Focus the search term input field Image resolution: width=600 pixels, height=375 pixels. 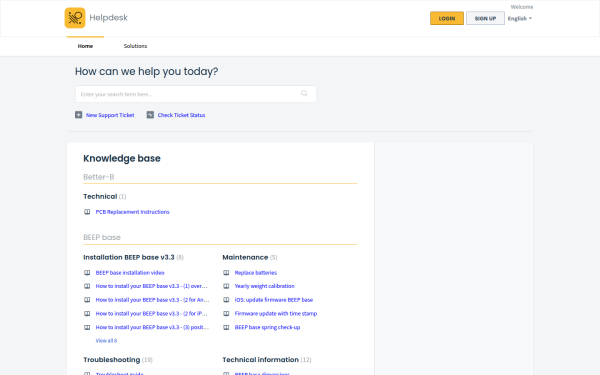click(x=196, y=94)
